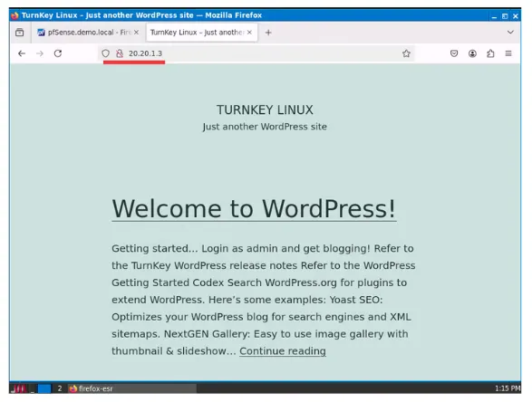Open Firefox View icon in tab bar

click(x=20, y=33)
